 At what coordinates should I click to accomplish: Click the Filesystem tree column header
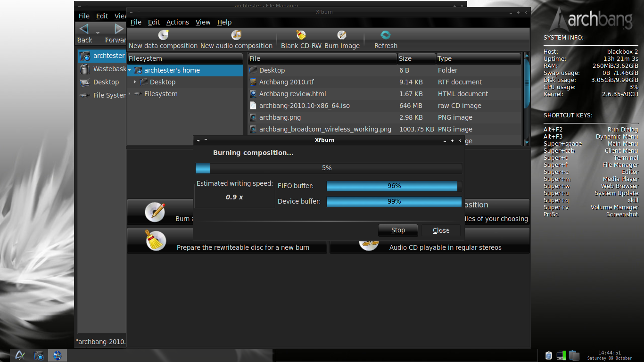[x=185, y=58]
